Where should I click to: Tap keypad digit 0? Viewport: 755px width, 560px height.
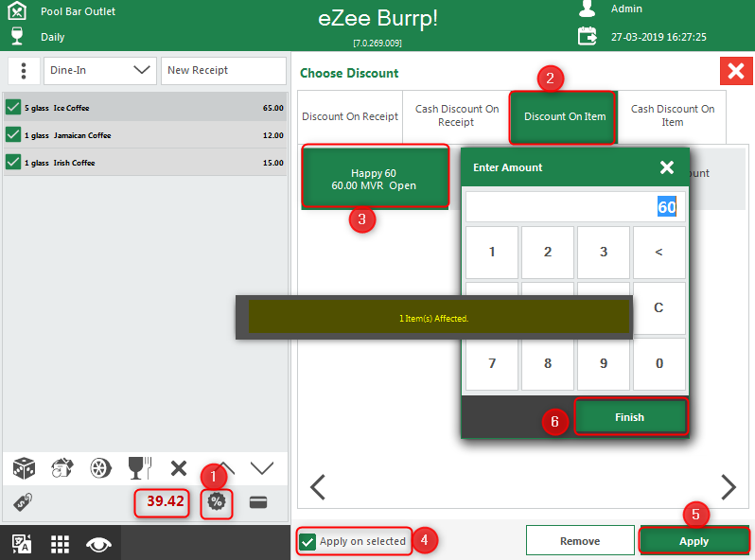(x=659, y=364)
